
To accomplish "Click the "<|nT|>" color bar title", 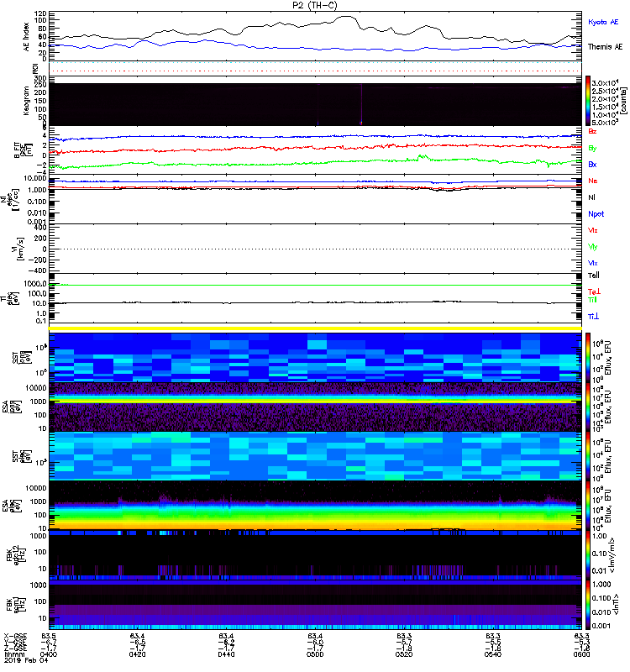I will coord(618,605).
